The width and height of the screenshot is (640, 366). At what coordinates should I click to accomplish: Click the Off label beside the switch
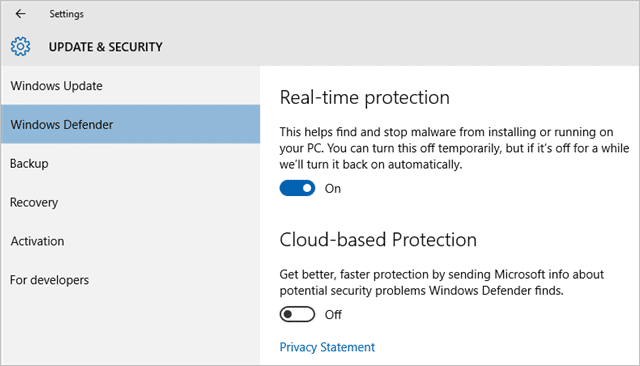coord(333,315)
